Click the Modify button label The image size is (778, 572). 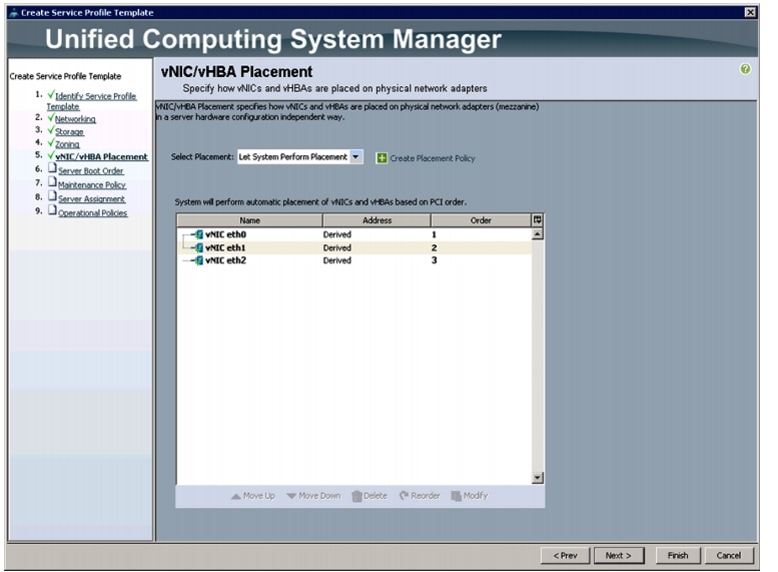[475, 496]
